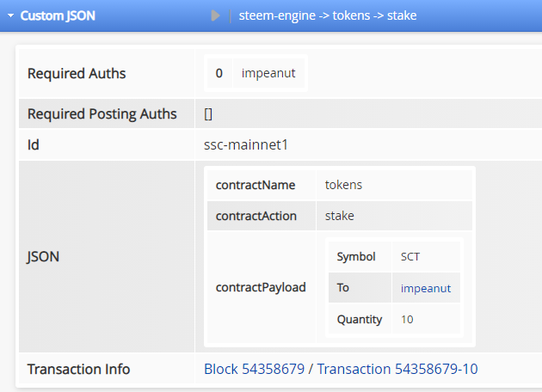Click the empty brackets value for Posting Auths
The image size is (542, 392).
(208, 114)
